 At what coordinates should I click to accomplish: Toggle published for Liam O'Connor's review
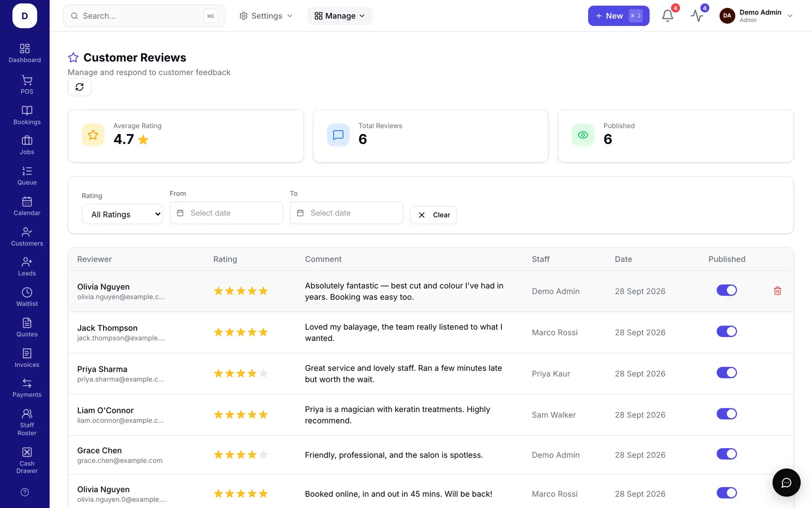(x=726, y=414)
